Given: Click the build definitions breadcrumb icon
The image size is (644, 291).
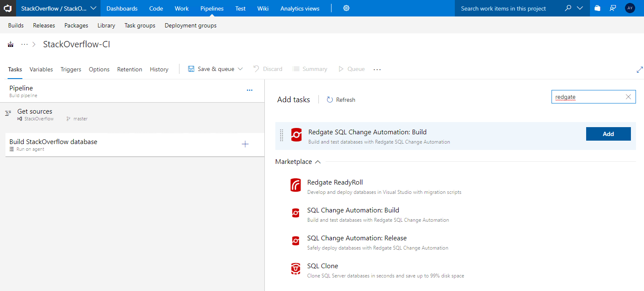Looking at the screenshot, I should (11, 44).
